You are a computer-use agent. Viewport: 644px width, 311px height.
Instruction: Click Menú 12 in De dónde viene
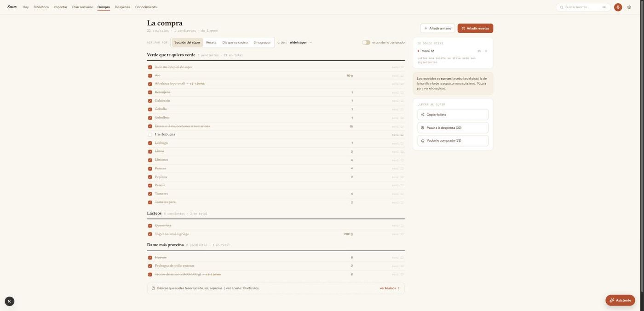point(428,51)
